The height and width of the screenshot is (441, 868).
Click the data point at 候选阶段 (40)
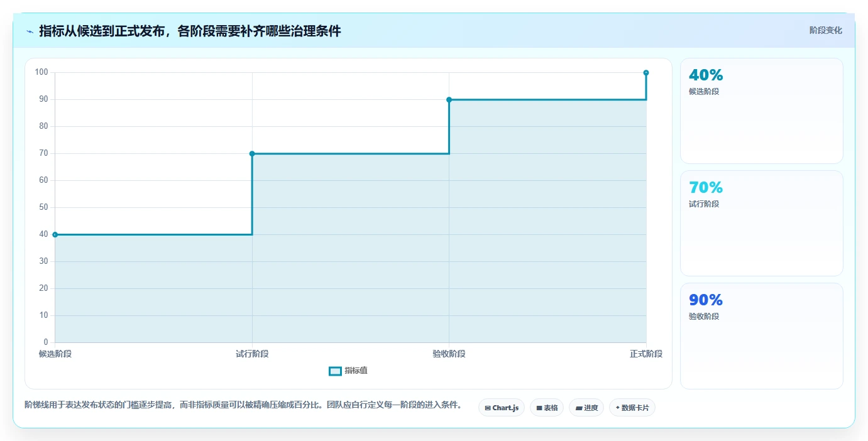pyautogui.click(x=55, y=234)
